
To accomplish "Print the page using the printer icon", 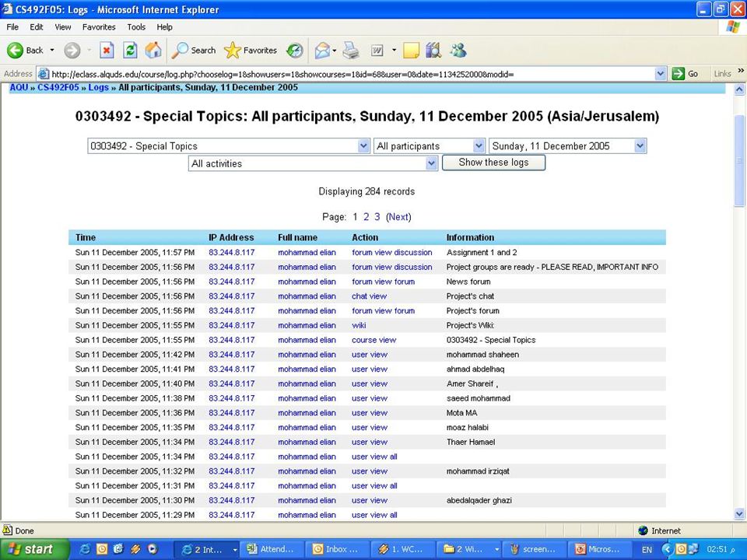I will pyautogui.click(x=351, y=50).
